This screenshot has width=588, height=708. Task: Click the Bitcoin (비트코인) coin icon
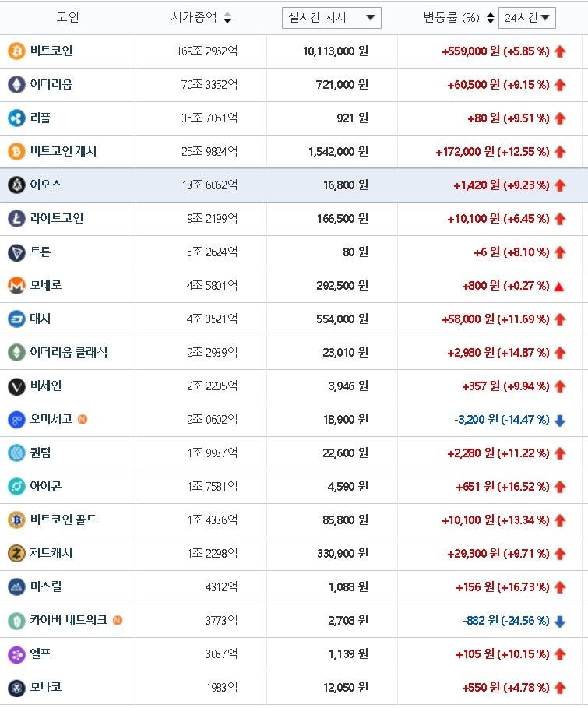coord(16,51)
